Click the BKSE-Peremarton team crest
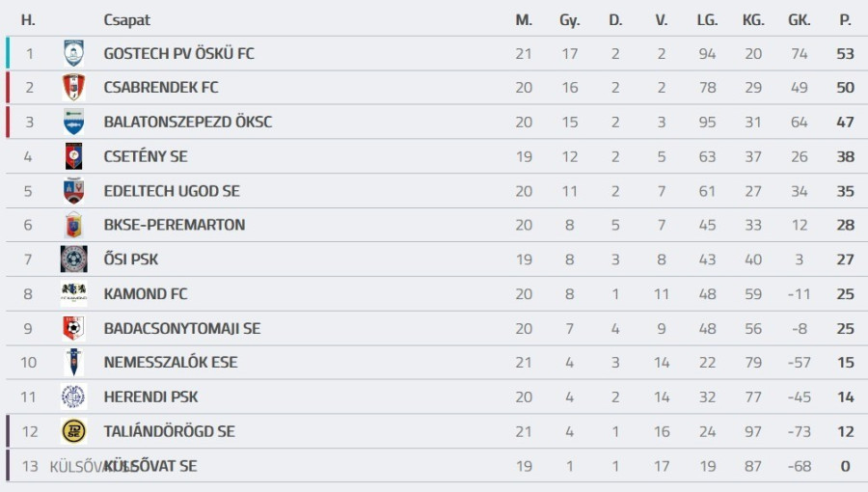Screen dimensions: 868x492 click(74, 225)
